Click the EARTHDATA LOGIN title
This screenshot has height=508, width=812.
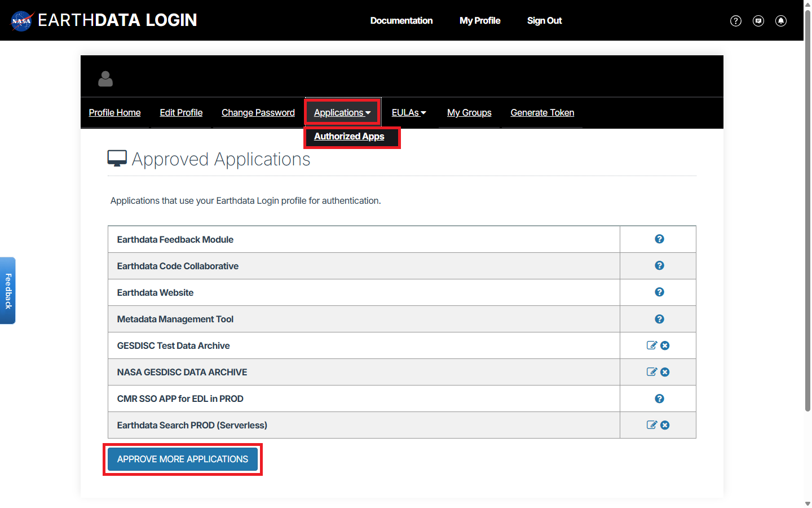click(x=117, y=20)
